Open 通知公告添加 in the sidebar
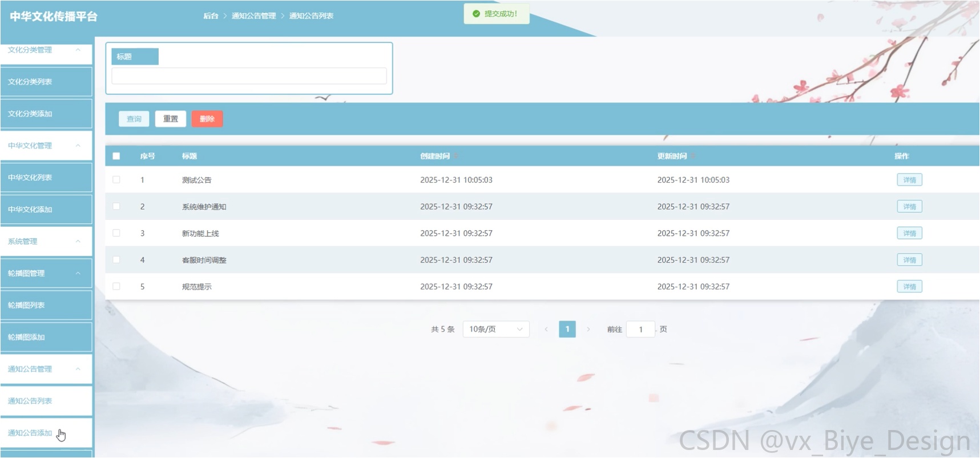Screen dimensions: 980x458 pyautogui.click(x=46, y=433)
